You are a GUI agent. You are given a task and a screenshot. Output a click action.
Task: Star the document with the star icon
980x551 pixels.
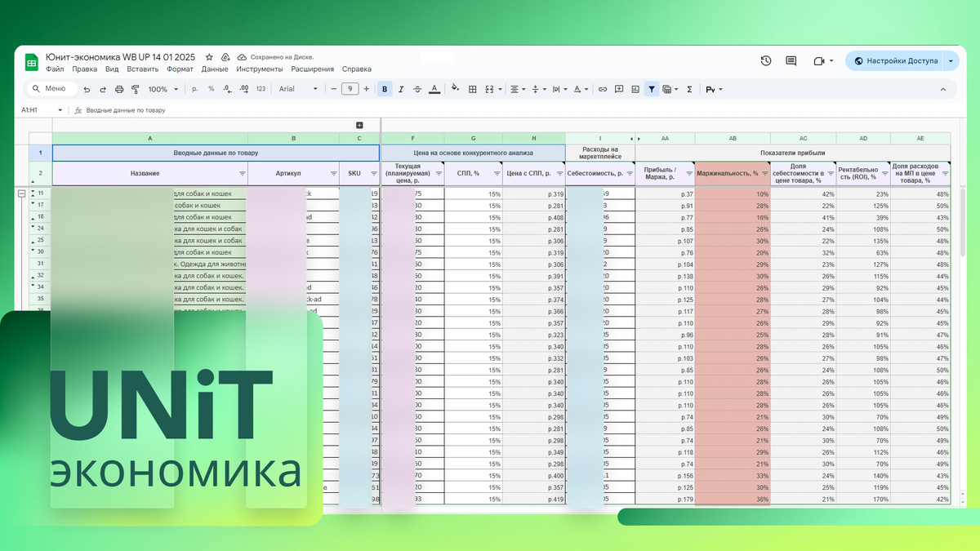click(x=209, y=58)
